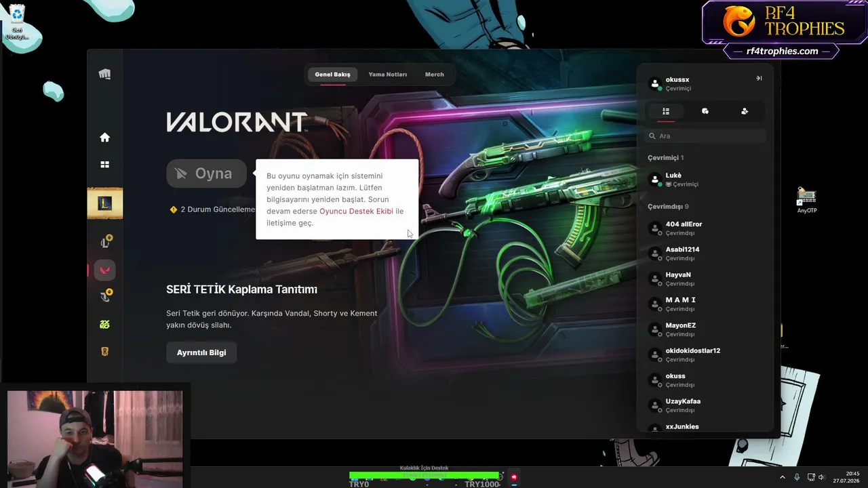Select friend MayonEZ
The image size is (868, 488).
pos(705,329)
